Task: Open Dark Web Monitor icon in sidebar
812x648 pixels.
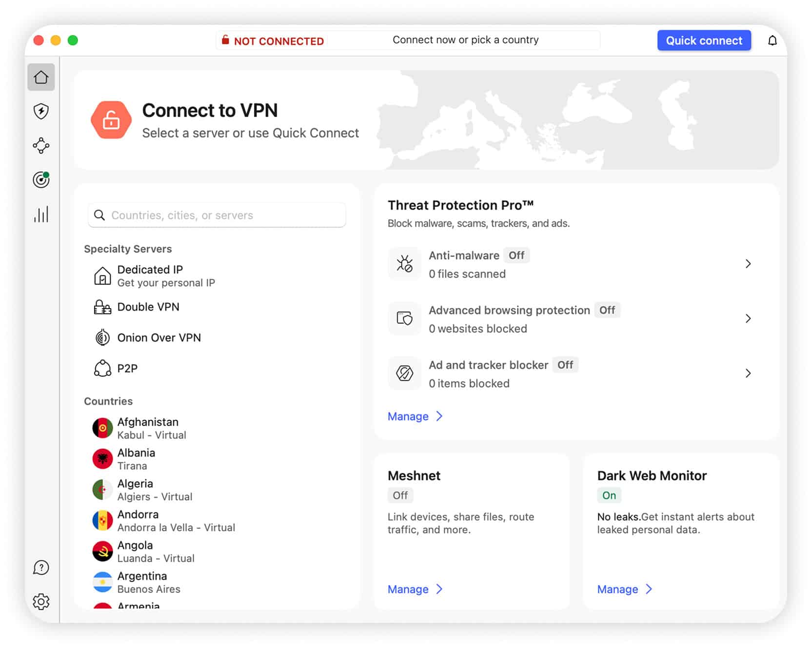Action: [x=41, y=179]
